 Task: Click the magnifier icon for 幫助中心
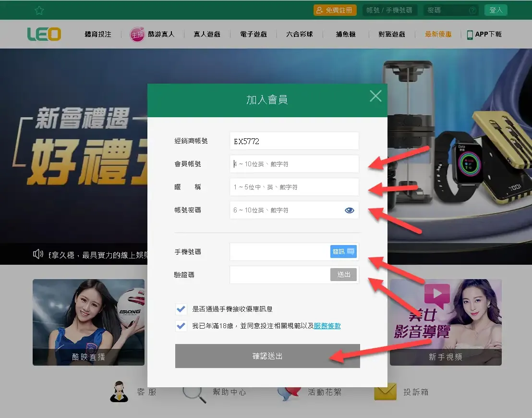point(194,394)
